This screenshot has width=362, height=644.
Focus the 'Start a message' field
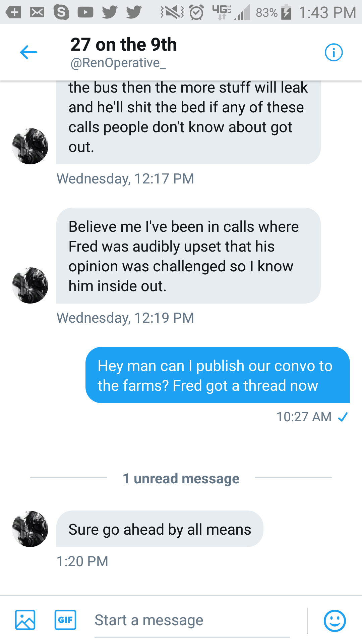(x=192, y=620)
